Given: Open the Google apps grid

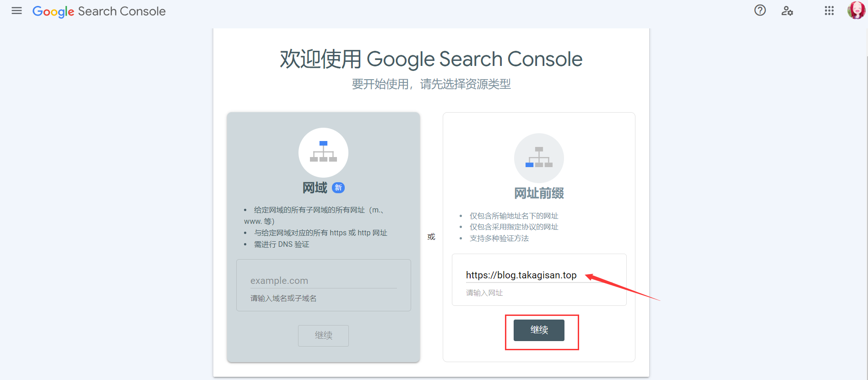Looking at the screenshot, I should pyautogui.click(x=829, y=11).
